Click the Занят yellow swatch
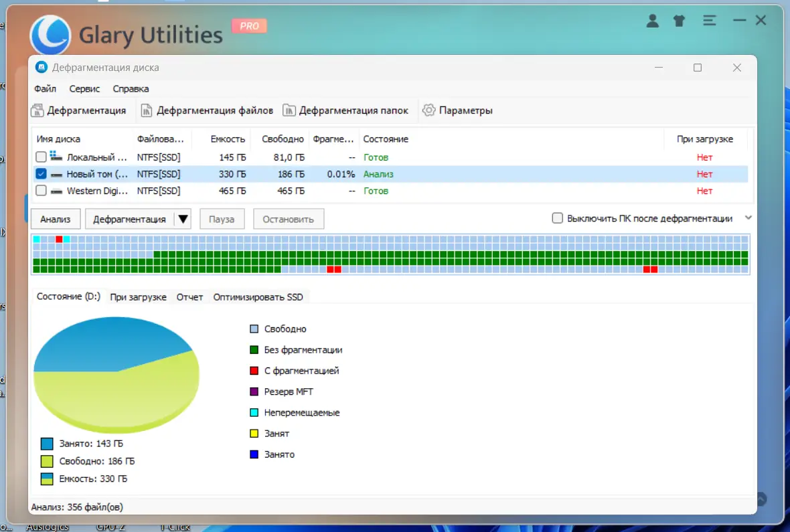 (x=254, y=433)
